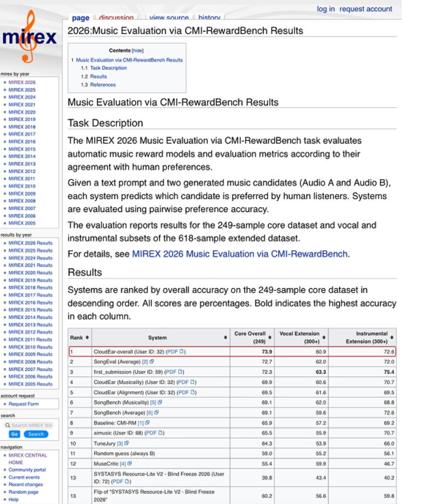Open MIREX 2013 Results link
429x504 pixels.
tap(31, 325)
